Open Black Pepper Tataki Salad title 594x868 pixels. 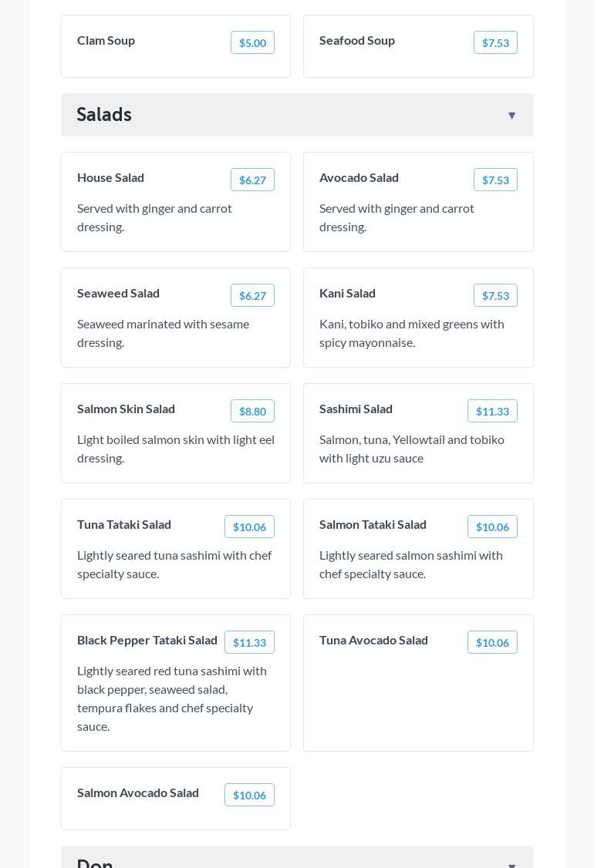147,640
